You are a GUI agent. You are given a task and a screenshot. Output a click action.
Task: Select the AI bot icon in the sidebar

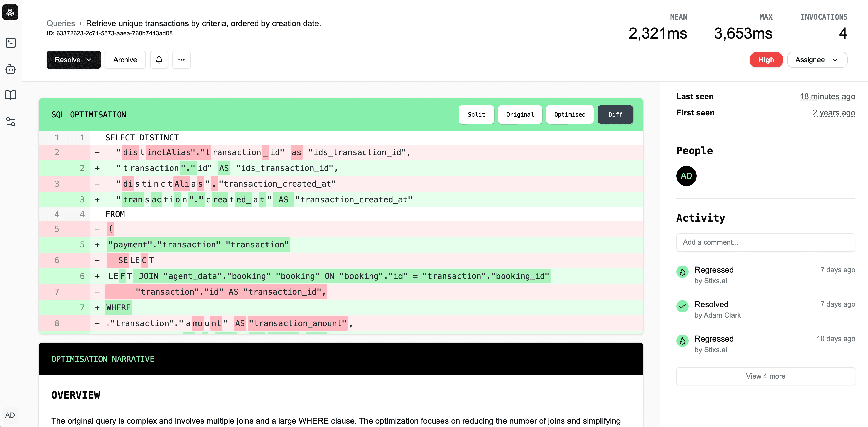[10, 69]
